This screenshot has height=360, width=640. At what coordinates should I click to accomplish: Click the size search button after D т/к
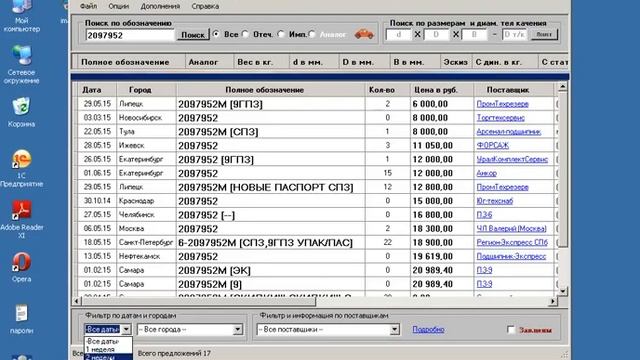544,34
